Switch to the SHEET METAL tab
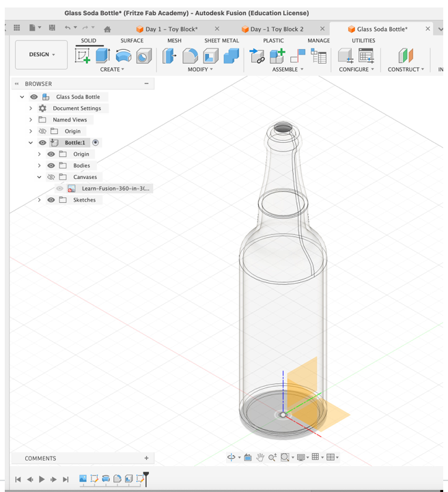Screen dimensions: 448x492 pos(222,40)
